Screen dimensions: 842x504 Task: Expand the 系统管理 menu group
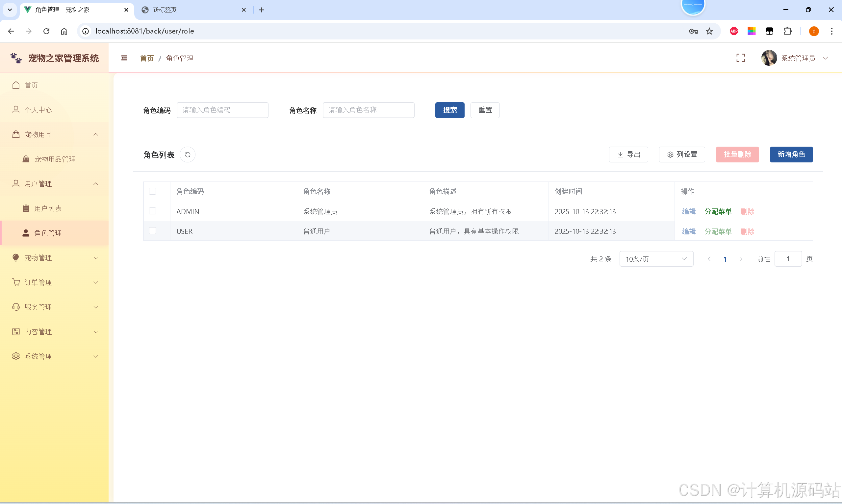click(54, 356)
